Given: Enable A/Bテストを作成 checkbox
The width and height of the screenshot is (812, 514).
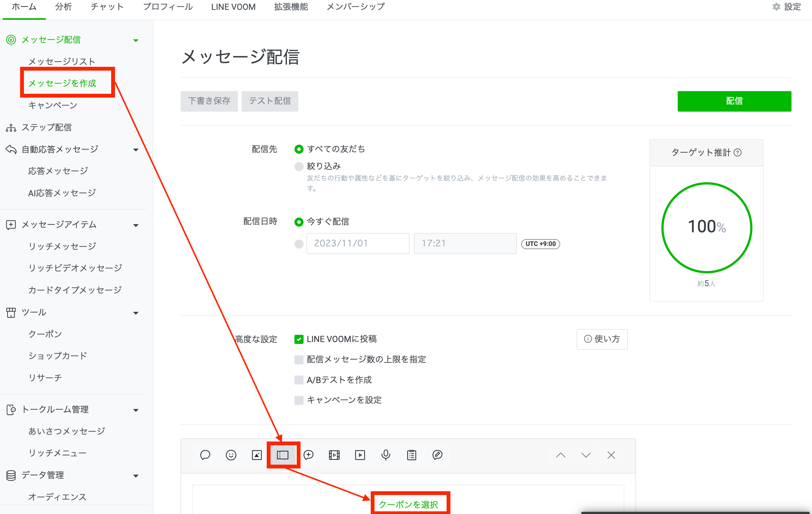Looking at the screenshot, I should (x=299, y=380).
